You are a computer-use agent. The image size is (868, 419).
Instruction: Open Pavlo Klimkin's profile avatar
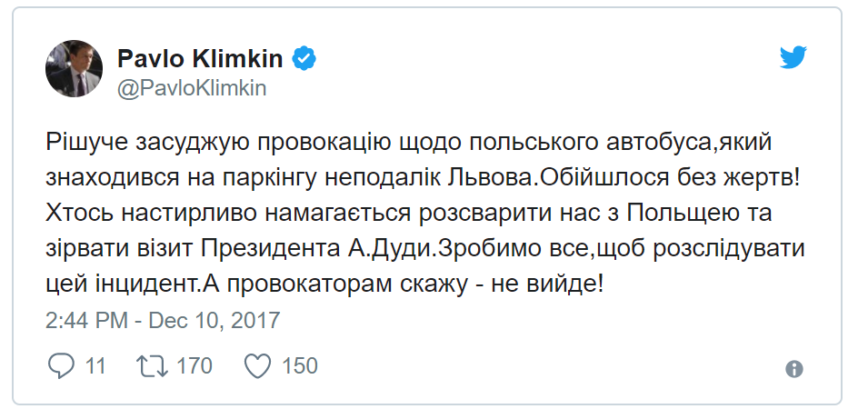point(75,71)
